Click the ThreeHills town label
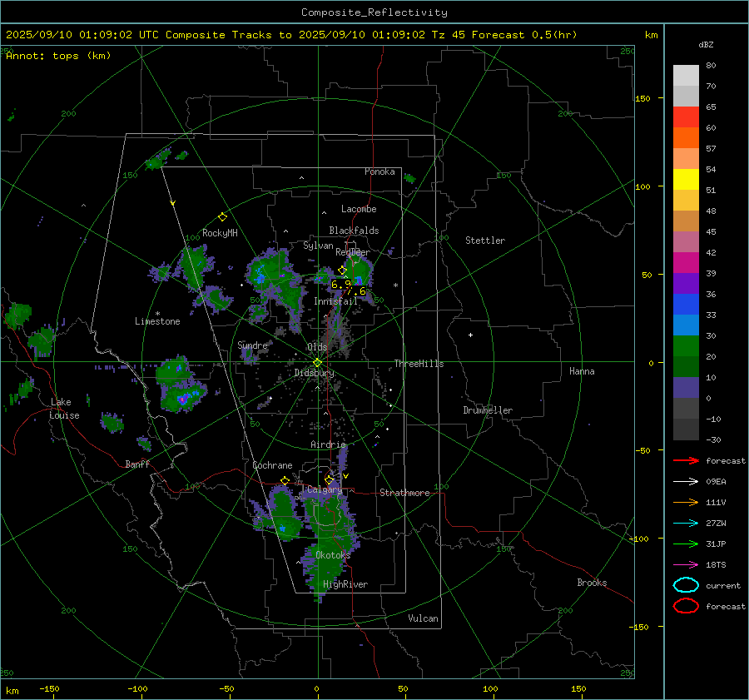This screenshot has width=749, height=700. pos(419,364)
